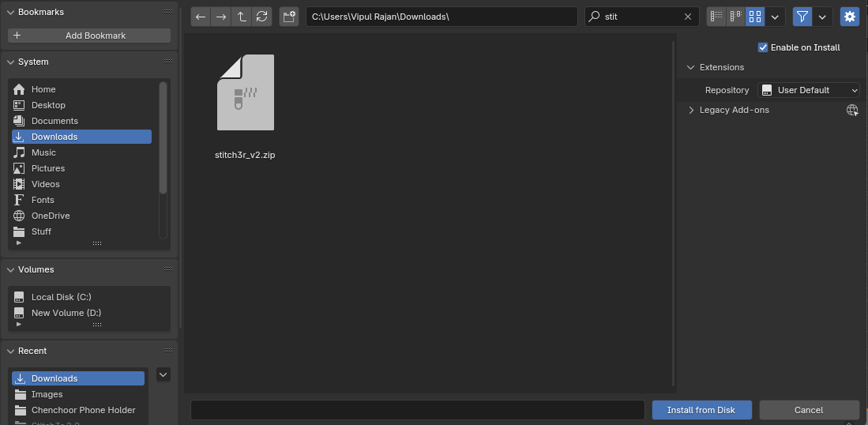Open Music folder in System list
868x425 pixels.
[81, 152]
